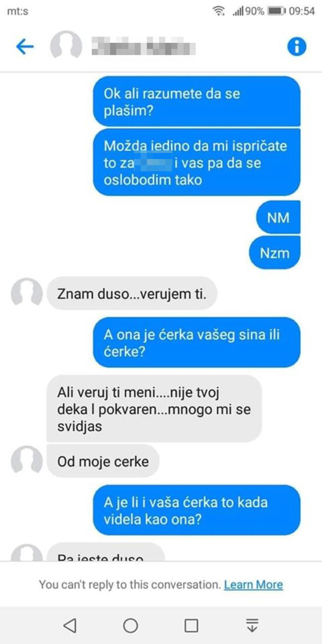The width and height of the screenshot is (322, 644).
Task: Tap the 'Ok ali razumete da se plašim?' message
Action: (197, 101)
